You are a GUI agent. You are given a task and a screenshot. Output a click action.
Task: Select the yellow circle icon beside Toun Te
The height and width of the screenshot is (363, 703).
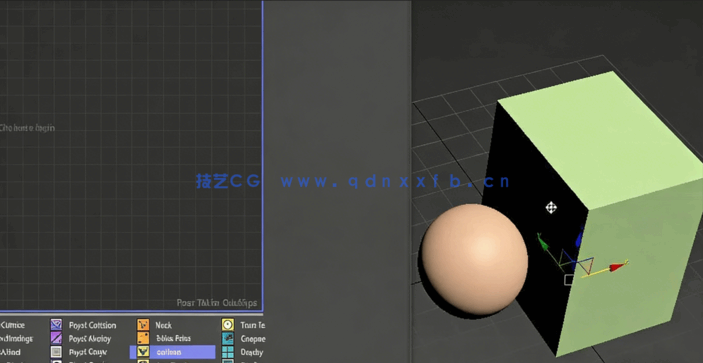228,324
